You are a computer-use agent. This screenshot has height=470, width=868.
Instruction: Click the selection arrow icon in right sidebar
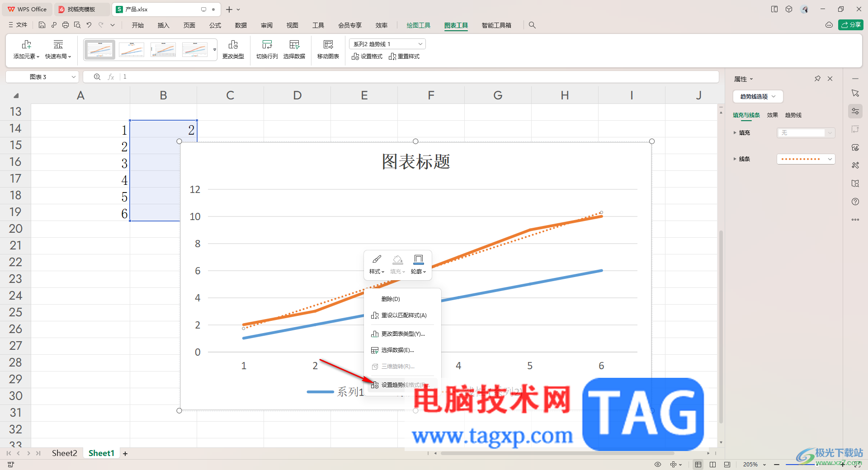855,93
